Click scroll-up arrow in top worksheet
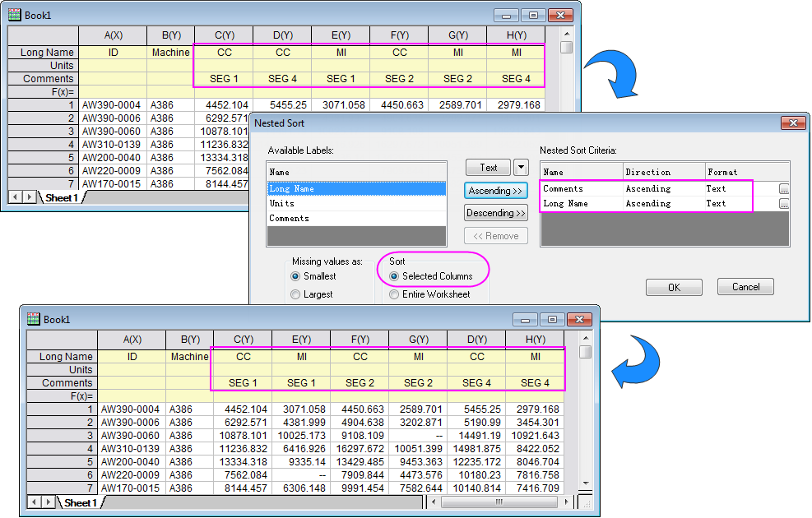 pos(567,35)
